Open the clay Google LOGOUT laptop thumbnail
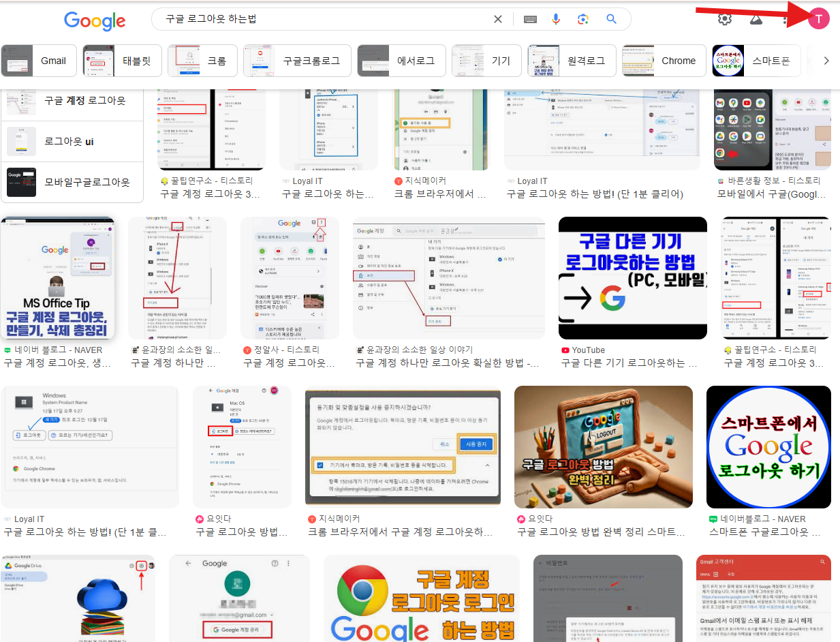 tap(604, 447)
